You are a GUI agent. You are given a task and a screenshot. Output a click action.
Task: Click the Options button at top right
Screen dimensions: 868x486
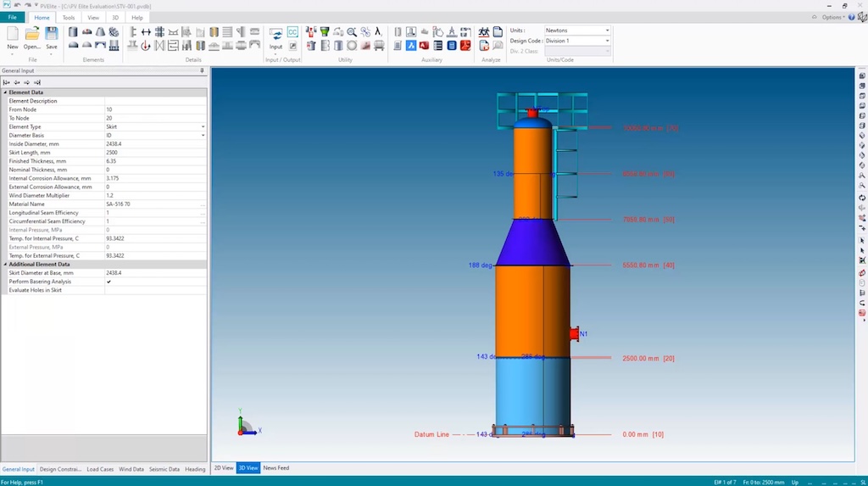pyautogui.click(x=831, y=17)
